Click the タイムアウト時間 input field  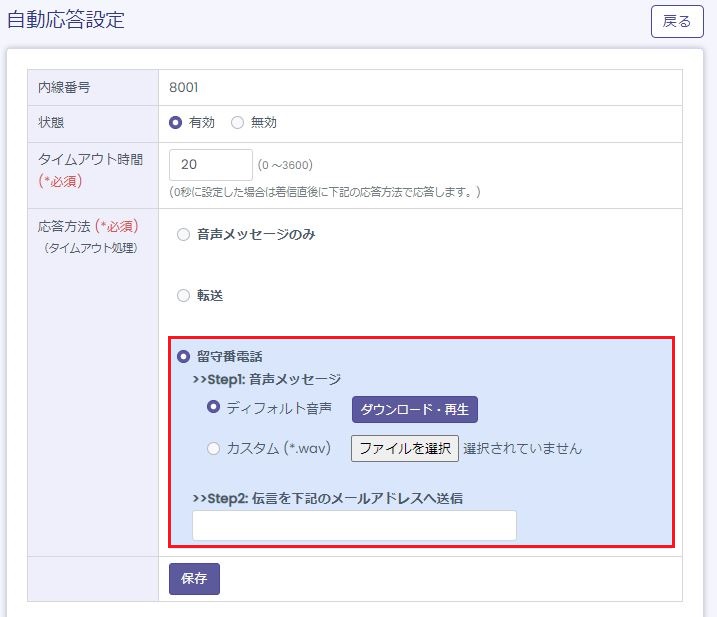click(211, 165)
